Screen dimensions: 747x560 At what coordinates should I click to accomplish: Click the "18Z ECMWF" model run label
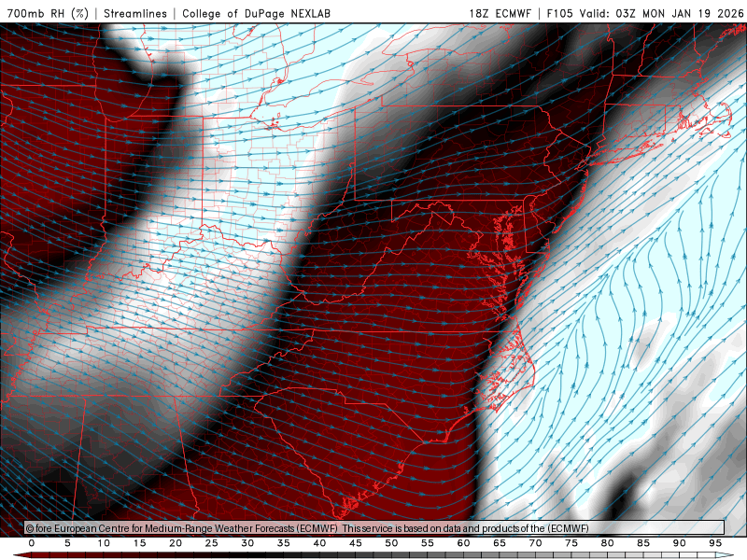click(x=500, y=13)
